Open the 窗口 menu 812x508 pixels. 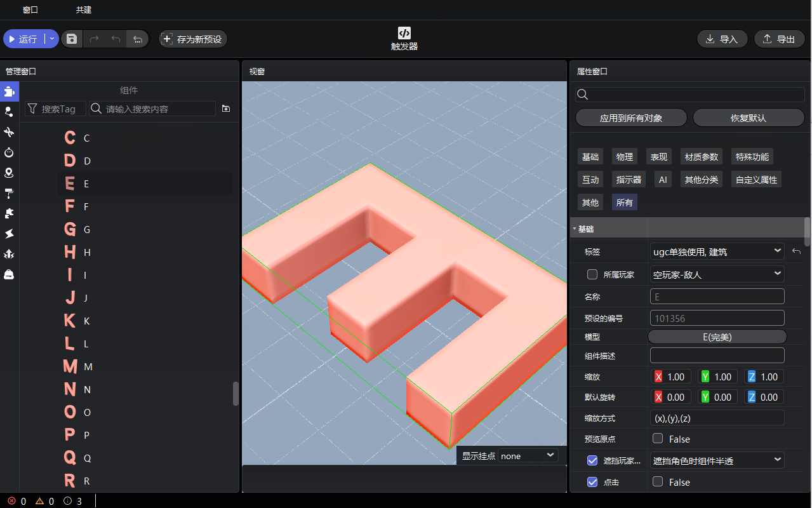click(30, 10)
